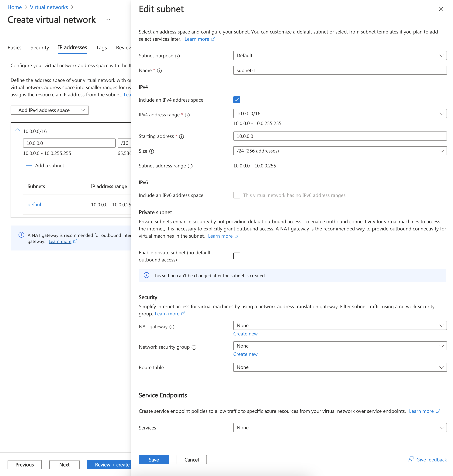Expand the IPv4 address range dropdown

(x=441, y=114)
